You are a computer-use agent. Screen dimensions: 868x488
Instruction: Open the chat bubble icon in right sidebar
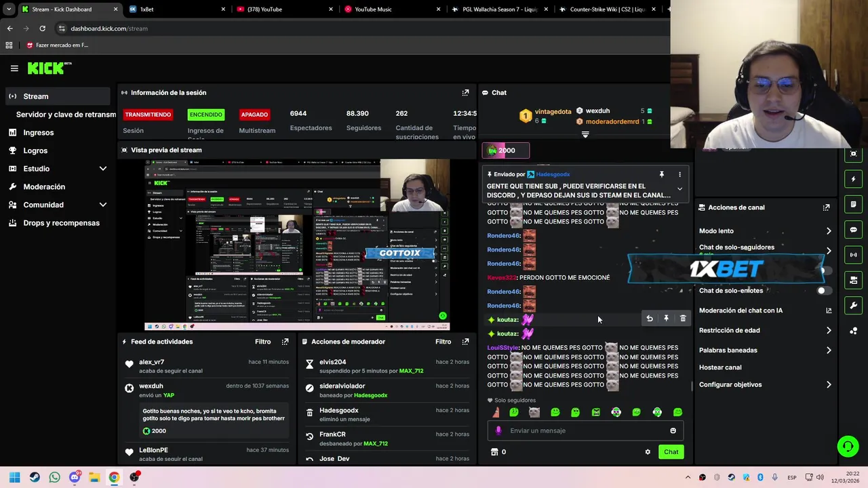(x=854, y=230)
